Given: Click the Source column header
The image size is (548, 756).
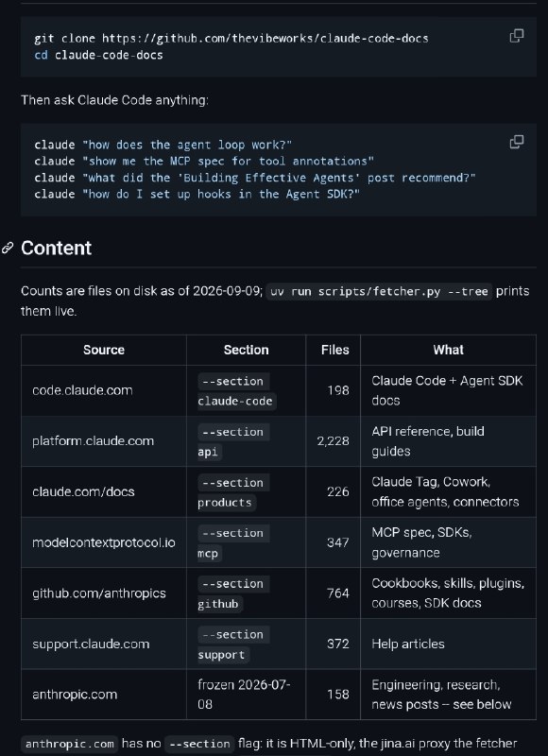Looking at the screenshot, I should (104, 350).
